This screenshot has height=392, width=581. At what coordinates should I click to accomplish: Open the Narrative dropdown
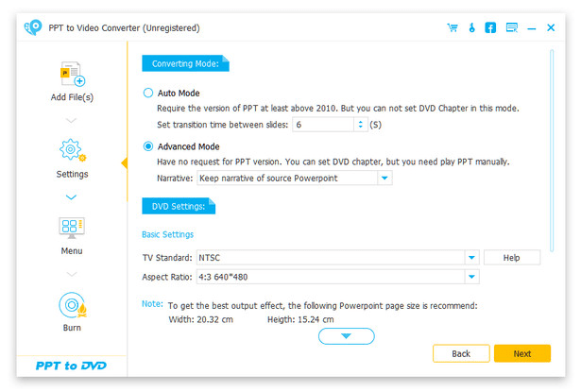tap(384, 178)
